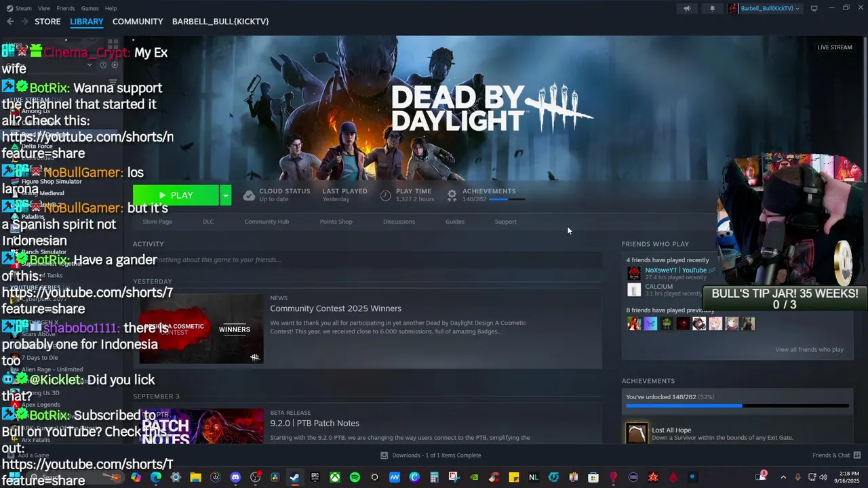Open the DLC link
The image size is (868, 488).
click(208, 222)
